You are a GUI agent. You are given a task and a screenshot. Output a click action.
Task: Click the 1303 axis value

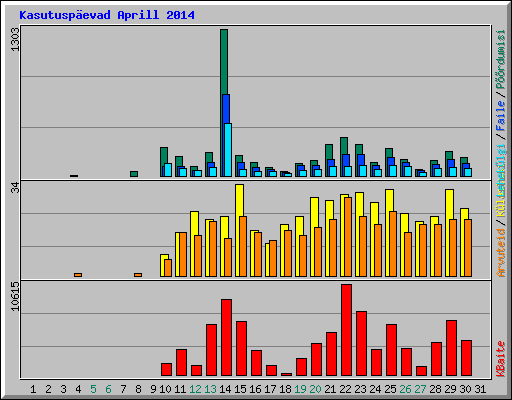pyautogui.click(x=15, y=40)
